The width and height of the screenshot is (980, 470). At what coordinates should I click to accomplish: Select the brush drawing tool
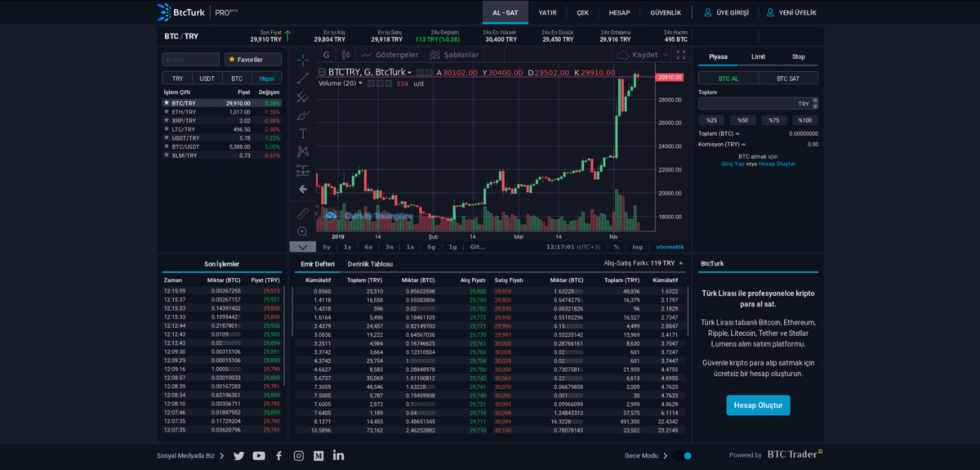point(303,114)
